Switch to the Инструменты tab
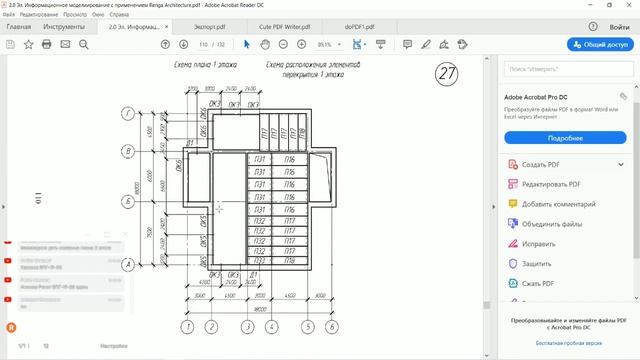This screenshot has height=360, width=640. 64,27
